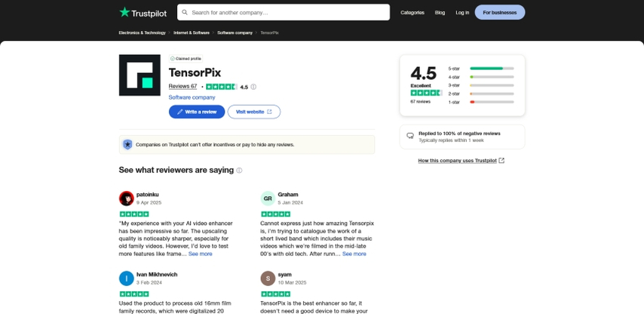Click the reply speech bubble icon
Screen dimensions: 644x314
(x=410, y=136)
